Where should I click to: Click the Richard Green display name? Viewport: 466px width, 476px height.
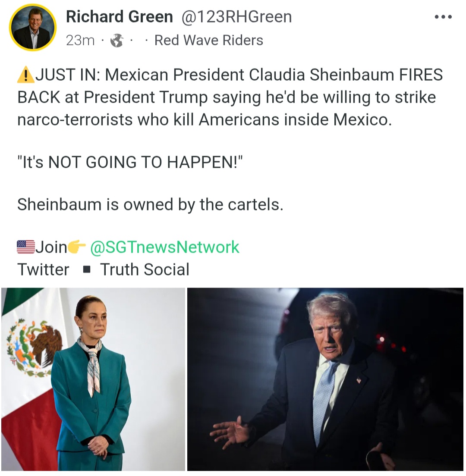120,17
